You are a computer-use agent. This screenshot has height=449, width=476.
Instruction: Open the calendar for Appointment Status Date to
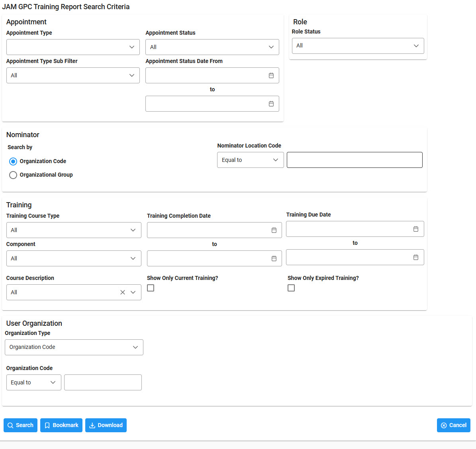coord(271,104)
